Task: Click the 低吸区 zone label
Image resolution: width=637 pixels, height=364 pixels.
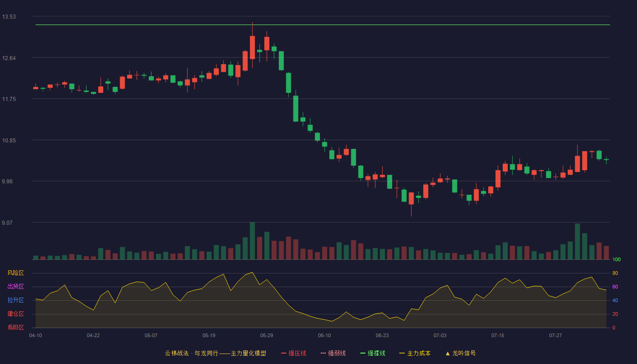Action: [x=15, y=327]
